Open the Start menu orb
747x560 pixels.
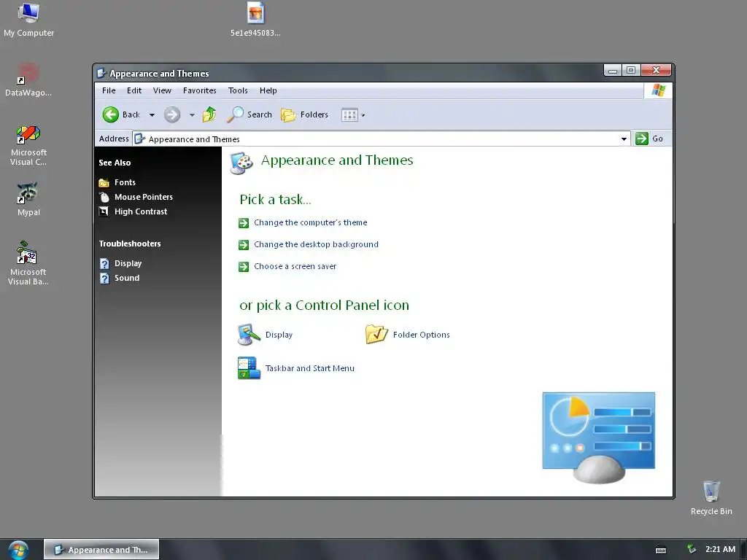(18, 550)
